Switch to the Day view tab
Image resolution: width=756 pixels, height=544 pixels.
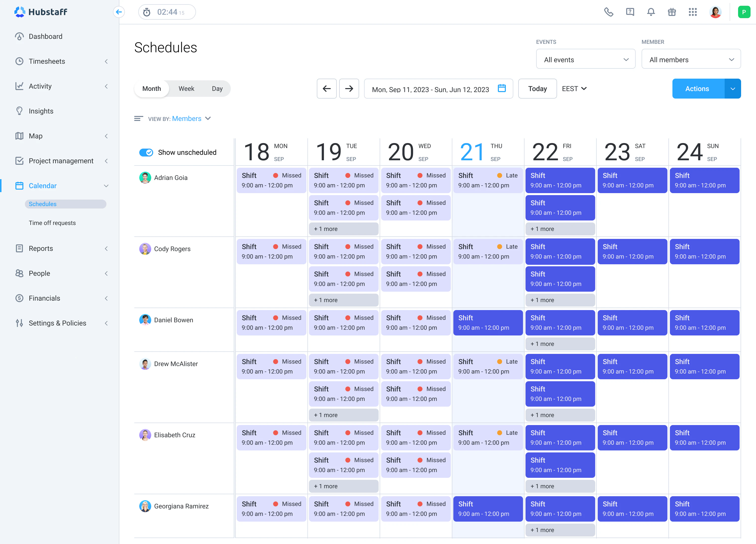217,88
